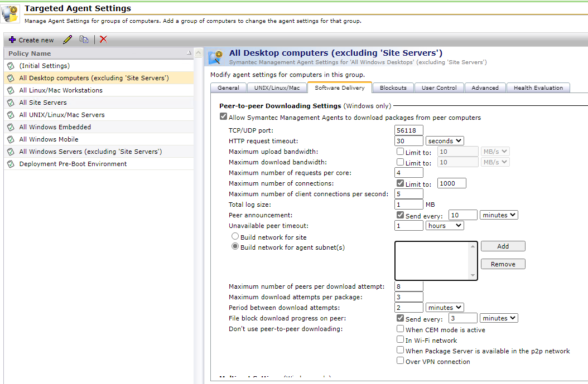
Task: Enable the Maximum upload bandwidth limit checkbox
Action: (x=400, y=152)
